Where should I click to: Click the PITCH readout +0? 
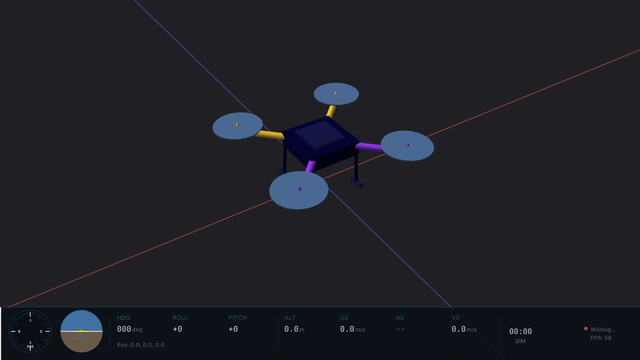[x=233, y=329]
